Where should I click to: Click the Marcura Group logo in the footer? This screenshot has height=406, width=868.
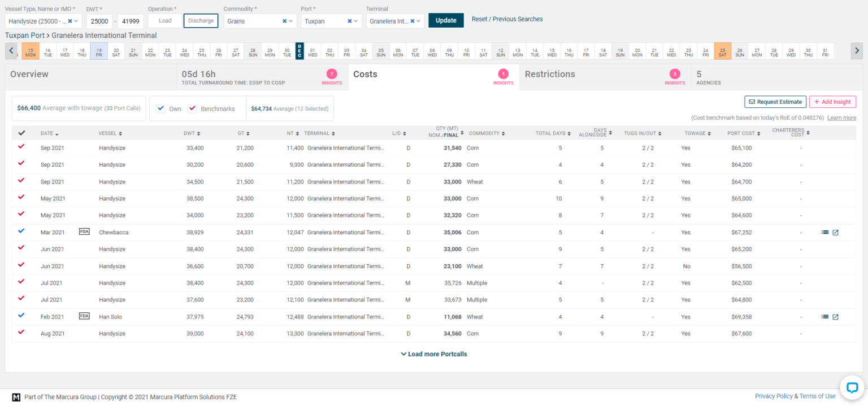tap(16, 397)
